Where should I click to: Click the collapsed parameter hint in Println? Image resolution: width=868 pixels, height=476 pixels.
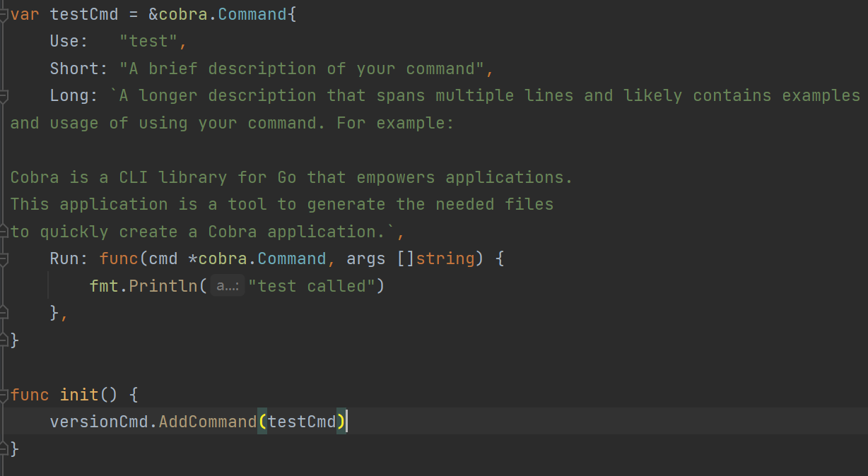[x=227, y=286]
